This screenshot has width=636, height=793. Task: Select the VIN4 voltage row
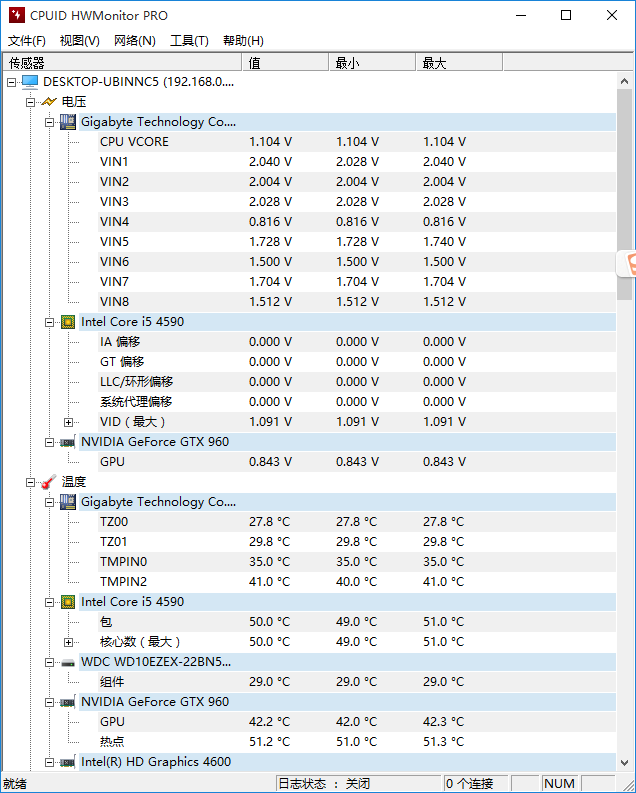(x=357, y=222)
